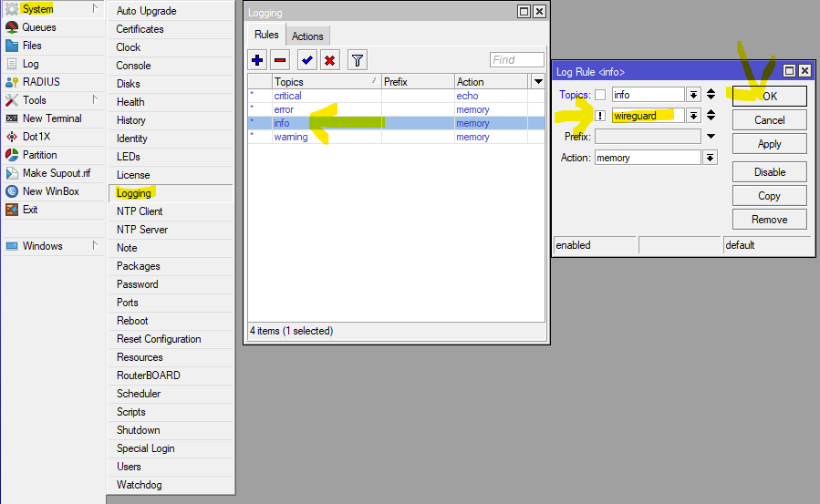820x504 pixels.
Task: Open the Scheduler menu item
Action: click(x=171, y=394)
